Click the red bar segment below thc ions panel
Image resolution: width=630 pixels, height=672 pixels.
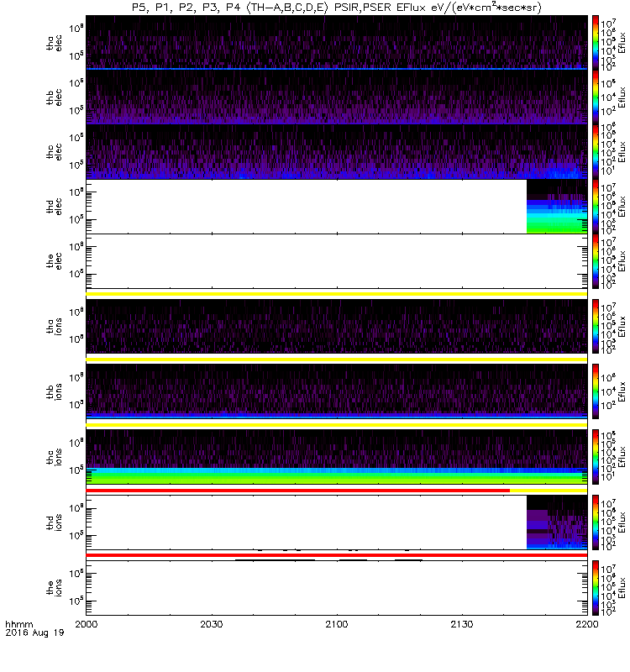click(298, 490)
